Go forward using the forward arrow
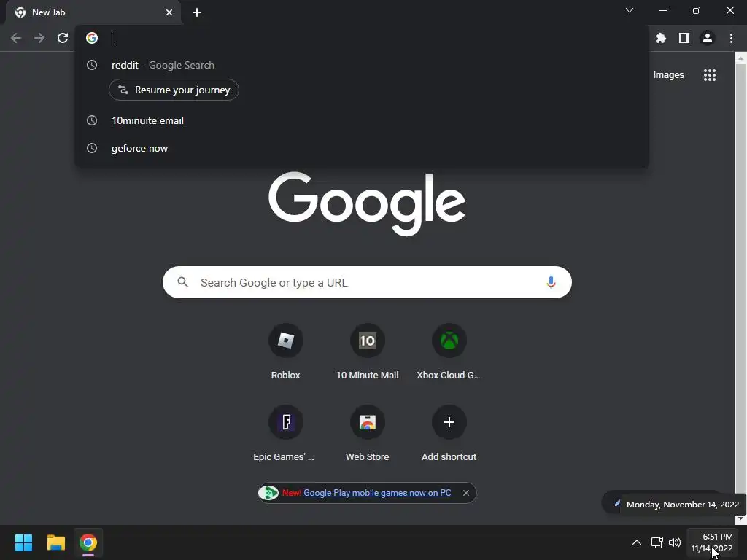 point(39,38)
